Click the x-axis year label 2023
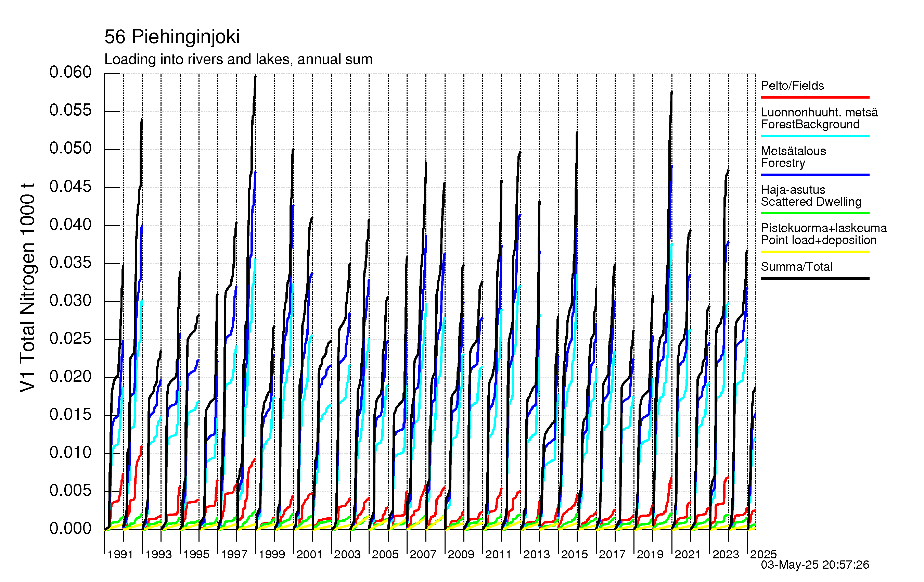Image resolution: width=924 pixels, height=582 pixels. click(x=726, y=554)
